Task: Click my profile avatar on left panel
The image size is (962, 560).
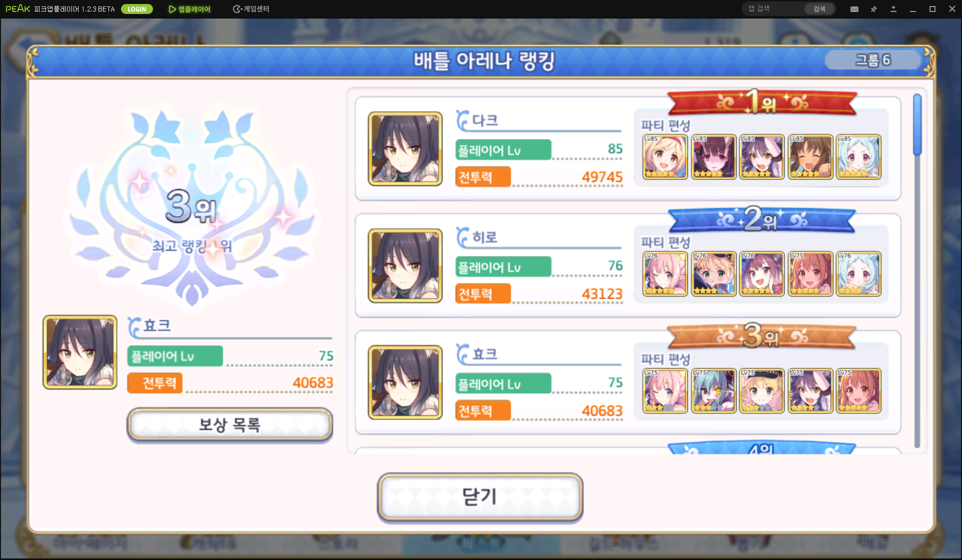Action: pos(80,352)
